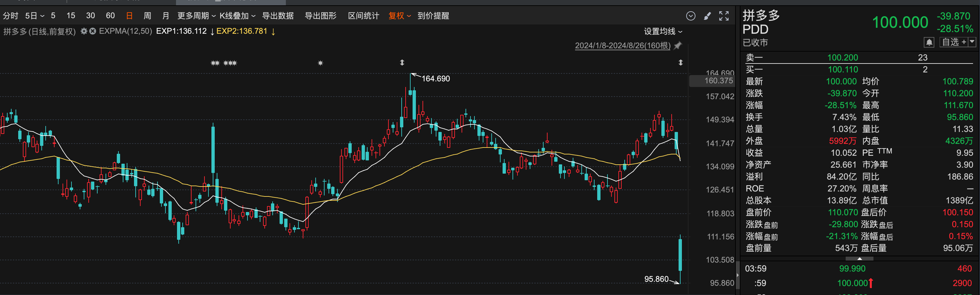Click the 量比 value 11.33
The image size is (980, 295).
[x=963, y=129]
